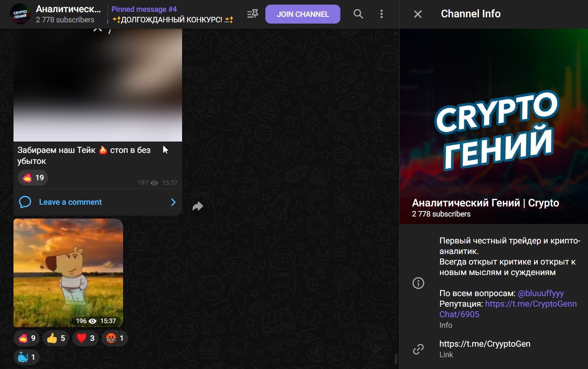
Task: Click the comment speech bubble icon
Action: 25,202
